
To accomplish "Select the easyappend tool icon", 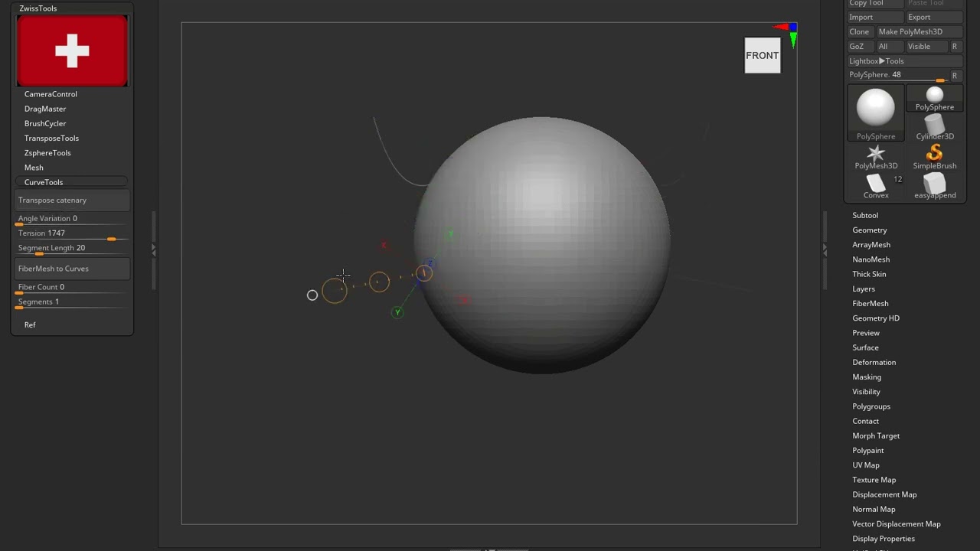I will [935, 187].
